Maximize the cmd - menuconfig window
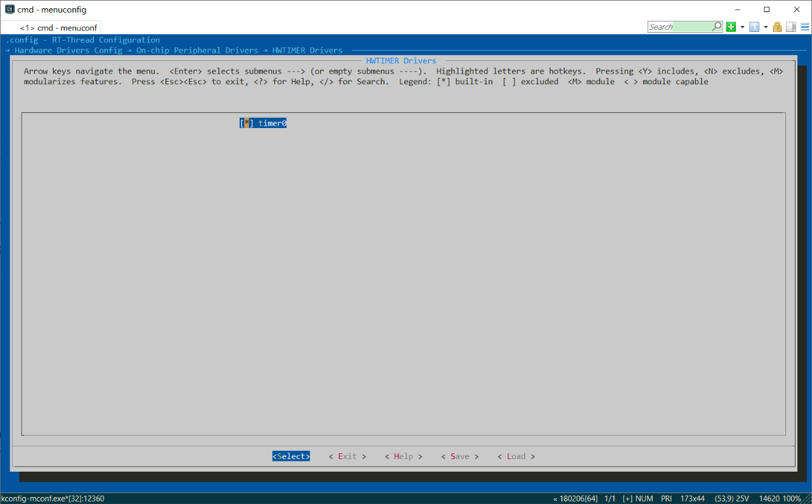Viewport: 812px width, 504px height. 767,10
